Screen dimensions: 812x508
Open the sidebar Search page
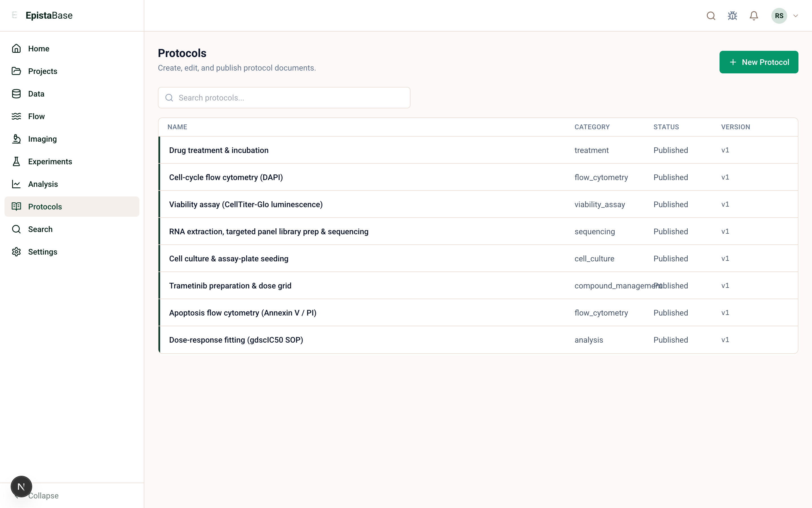tap(72, 229)
